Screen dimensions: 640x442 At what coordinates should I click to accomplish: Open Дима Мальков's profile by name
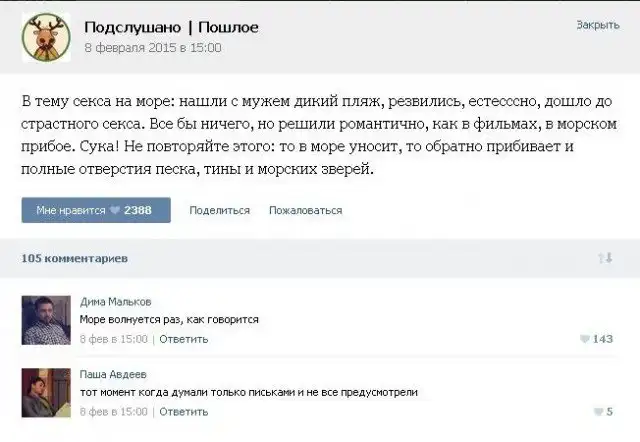[x=116, y=301]
